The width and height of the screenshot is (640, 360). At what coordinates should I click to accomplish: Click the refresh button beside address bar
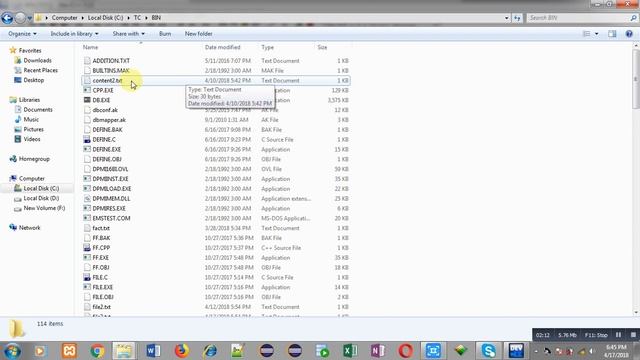tap(517, 18)
